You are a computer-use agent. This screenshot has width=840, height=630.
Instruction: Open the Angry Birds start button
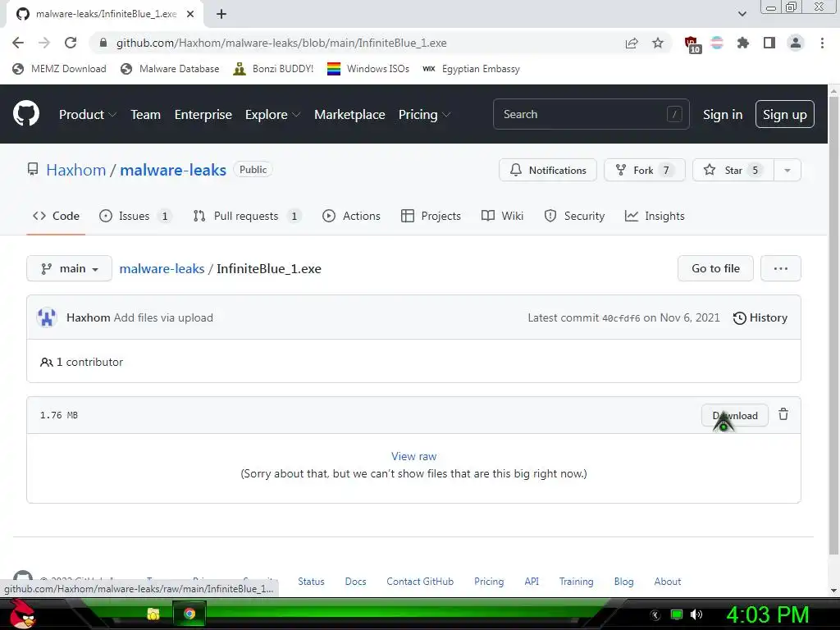click(22, 614)
